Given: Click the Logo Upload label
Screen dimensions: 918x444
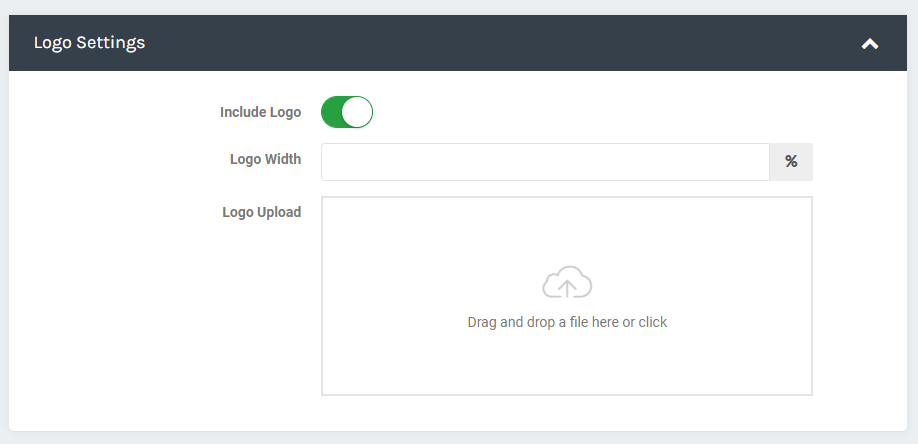Looking at the screenshot, I should [x=262, y=212].
